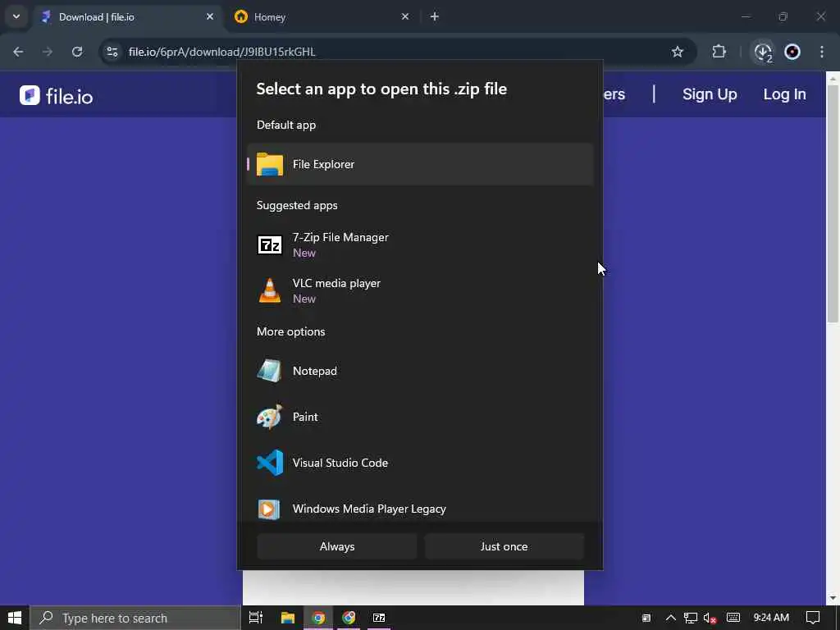The height and width of the screenshot is (630, 840).
Task: Choose Windows Media Player Legacy
Action: pyautogui.click(x=420, y=508)
